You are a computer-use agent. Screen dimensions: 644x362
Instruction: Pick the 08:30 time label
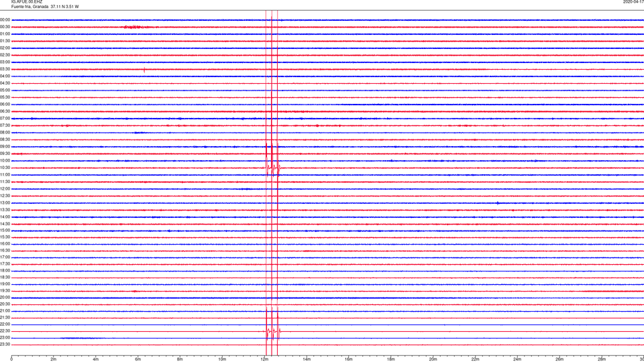click(x=5, y=139)
